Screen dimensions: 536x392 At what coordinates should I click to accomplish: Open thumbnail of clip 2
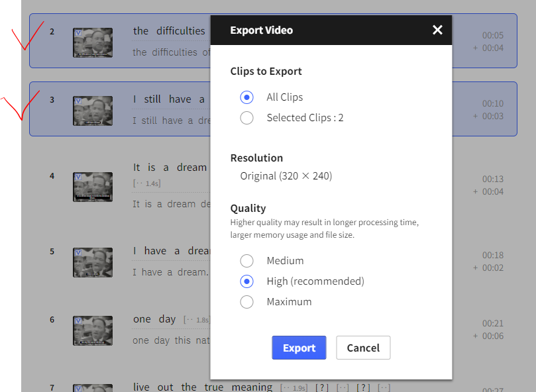[x=93, y=43]
